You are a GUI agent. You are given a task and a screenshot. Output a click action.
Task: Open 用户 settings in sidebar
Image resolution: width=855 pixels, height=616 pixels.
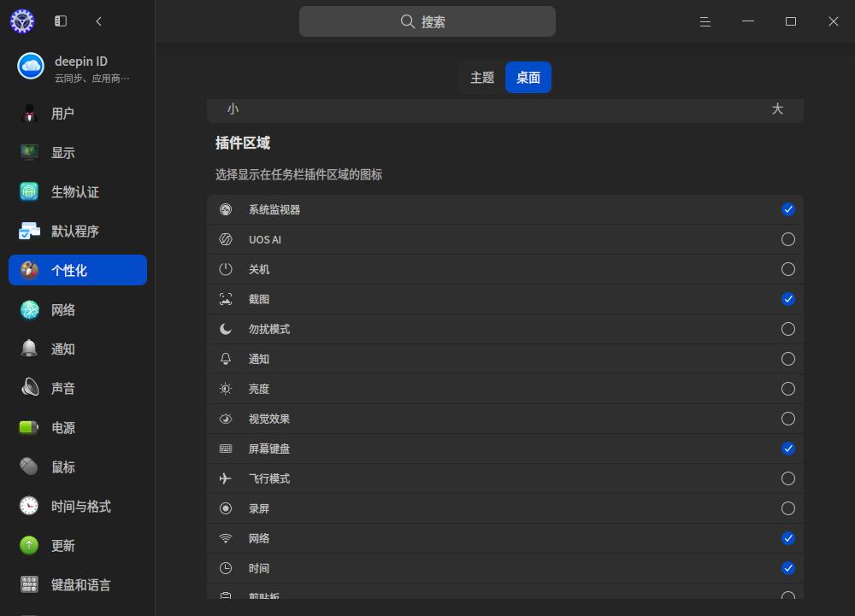(x=78, y=114)
